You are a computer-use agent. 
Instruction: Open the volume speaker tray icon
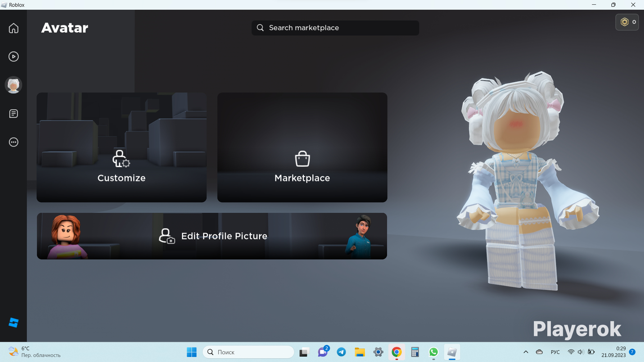pyautogui.click(x=581, y=352)
